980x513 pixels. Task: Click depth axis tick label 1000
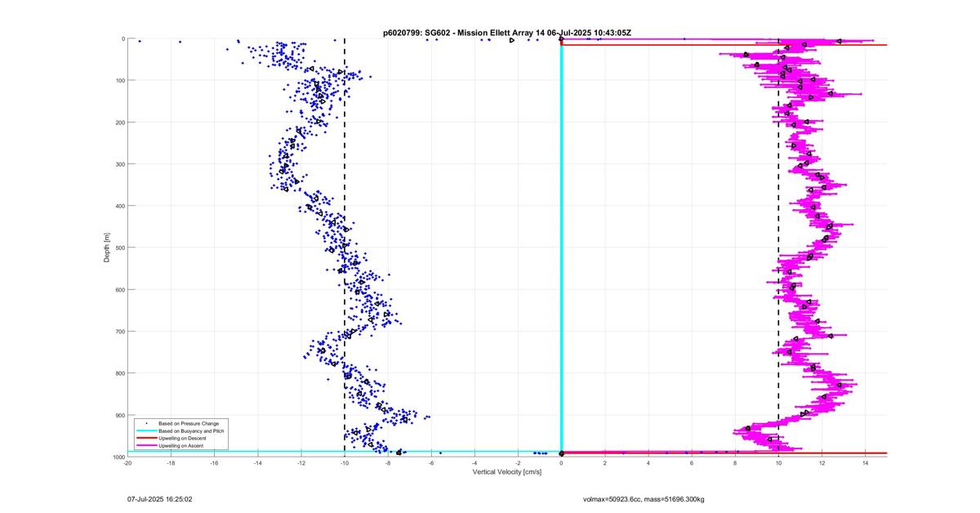[118, 457]
